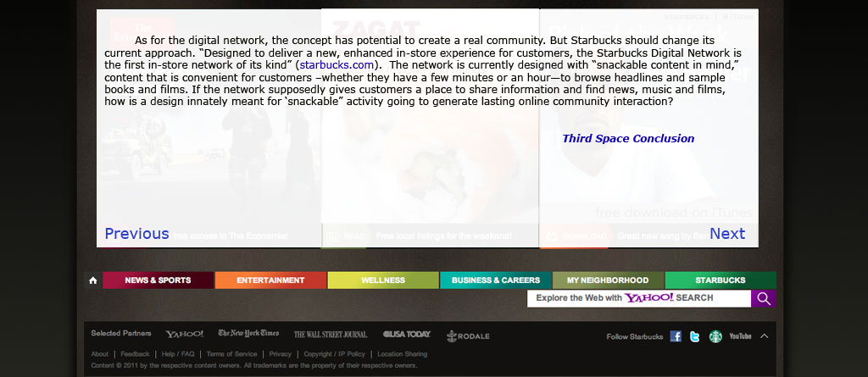Follow Starbucks on Facebook icon
The image size is (868, 377).
point(676,336)
